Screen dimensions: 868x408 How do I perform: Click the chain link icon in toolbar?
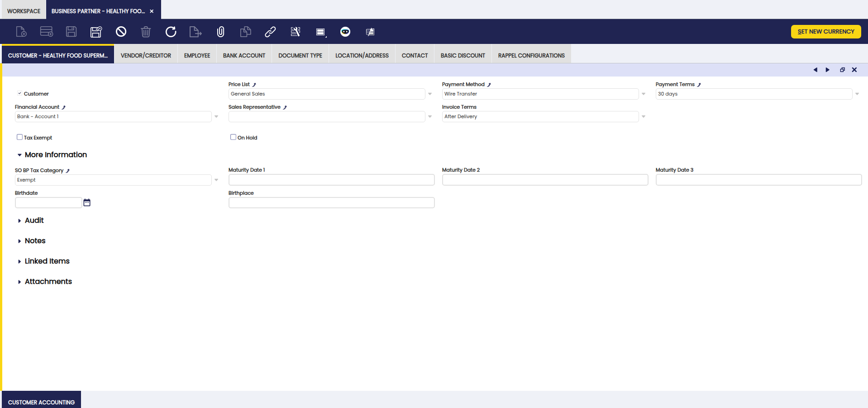click(270, 32)
